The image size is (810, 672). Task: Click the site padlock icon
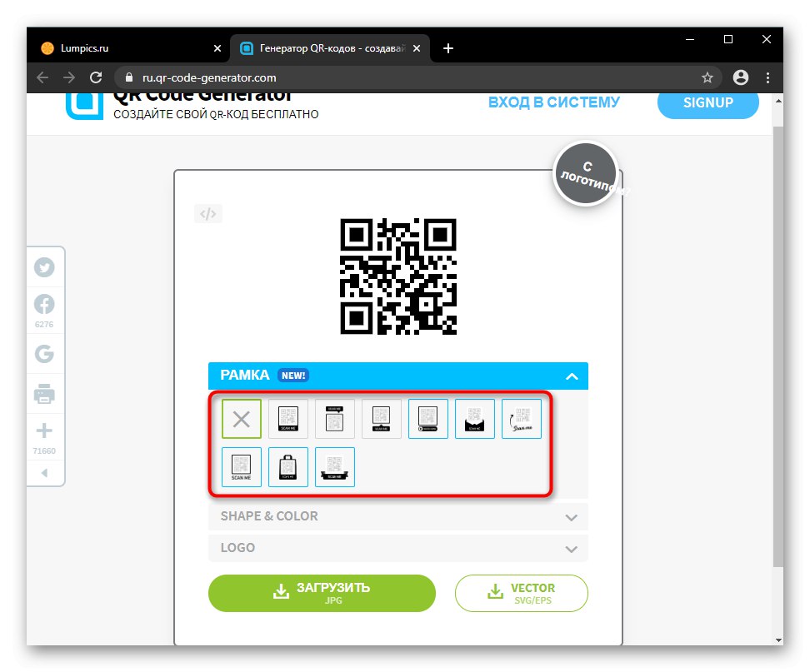coord(129,77)
